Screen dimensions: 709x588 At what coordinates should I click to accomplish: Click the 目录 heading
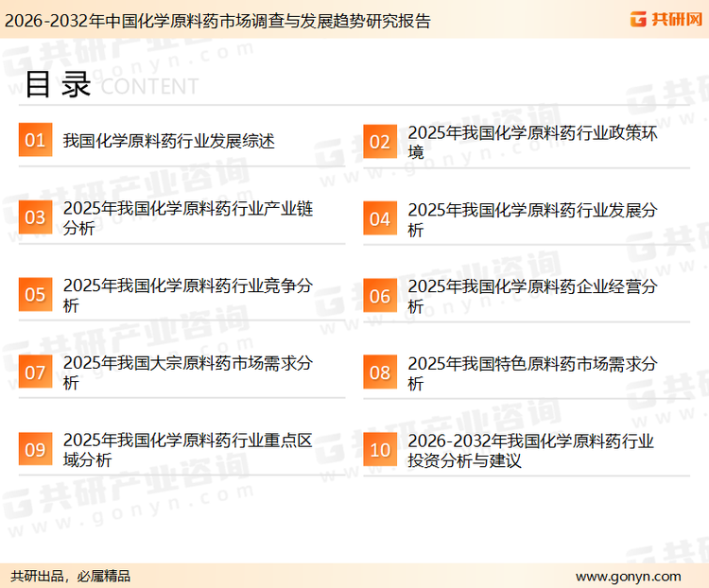[x=58, y=84]
